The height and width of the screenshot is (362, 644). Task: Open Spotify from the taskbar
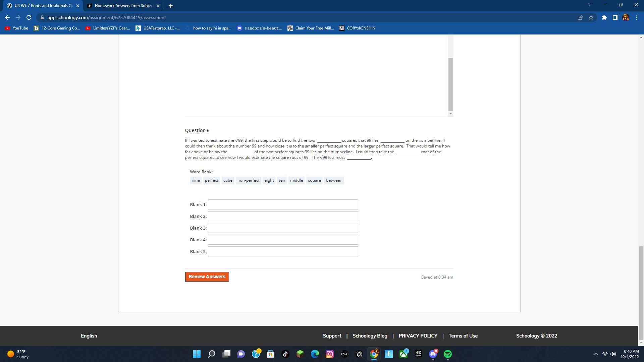447,354
